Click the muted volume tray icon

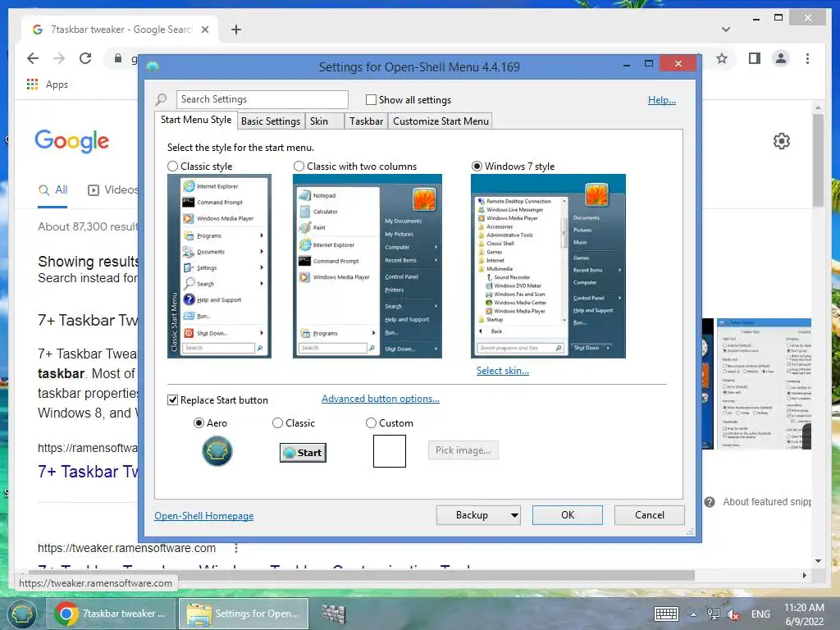[x=733, y=614]
